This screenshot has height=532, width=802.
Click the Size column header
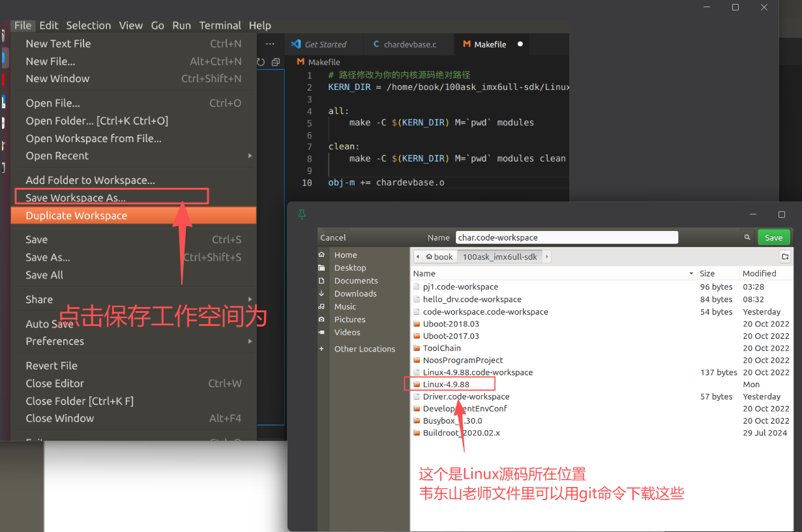[717, 274]
